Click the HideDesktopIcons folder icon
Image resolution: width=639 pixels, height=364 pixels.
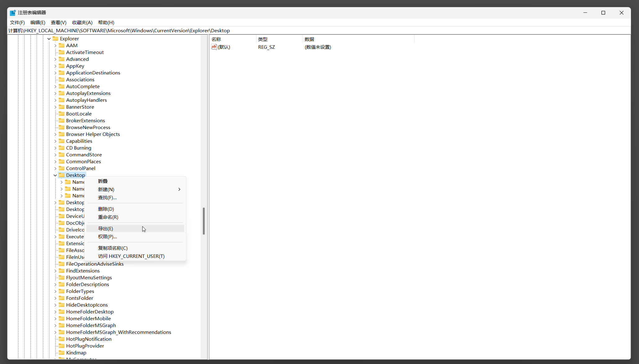[62, 305]
